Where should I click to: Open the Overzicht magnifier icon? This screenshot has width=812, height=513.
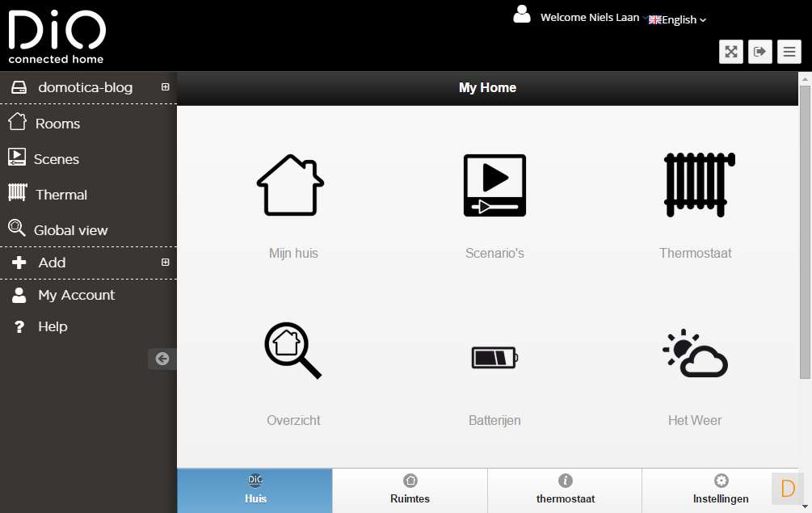(293, 351)
